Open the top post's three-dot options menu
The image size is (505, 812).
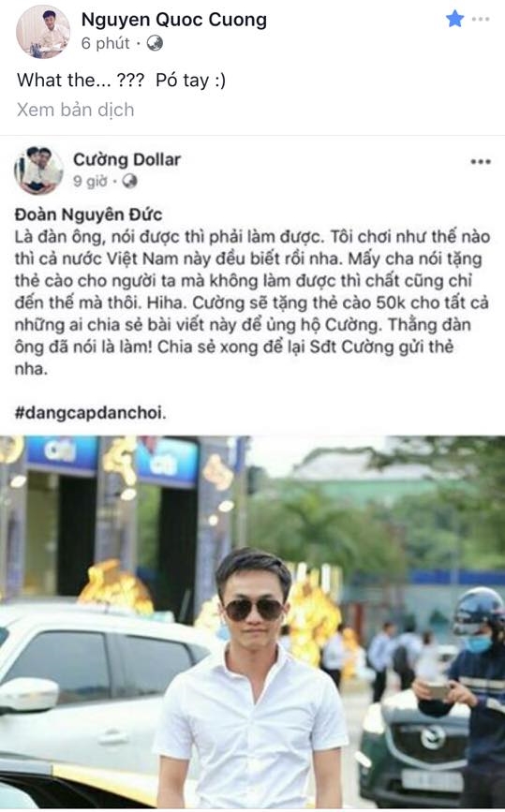481,20
